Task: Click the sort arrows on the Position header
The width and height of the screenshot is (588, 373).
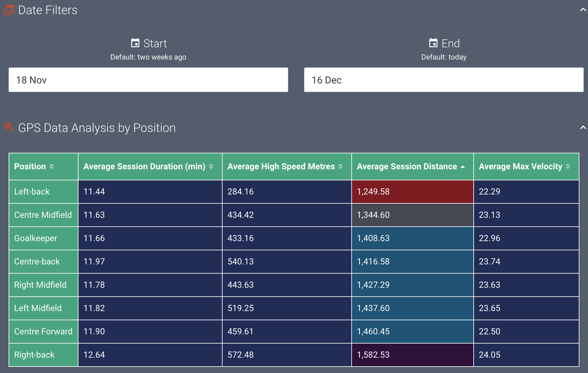Action: [x=51, y=167]
